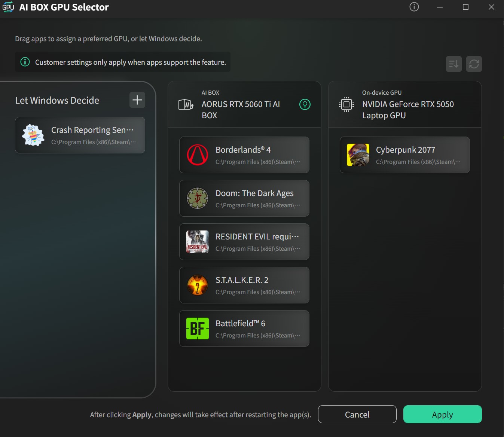This screenshot has height=437, width=504.
Task: Click the S.T.A.L.K.E.R. 2 game icon
Action: click(x=198, y=285)
